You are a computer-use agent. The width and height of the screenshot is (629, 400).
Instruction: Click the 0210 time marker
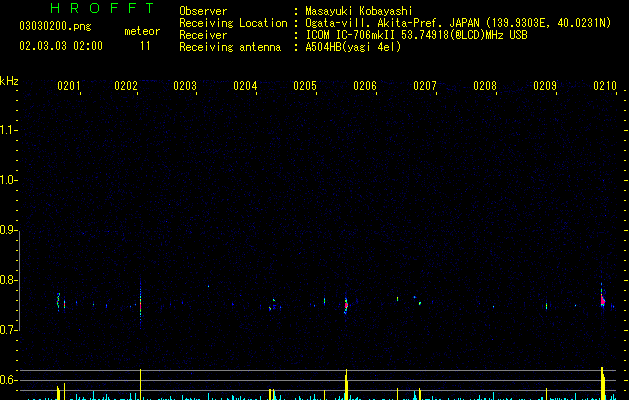pos(605,86)
